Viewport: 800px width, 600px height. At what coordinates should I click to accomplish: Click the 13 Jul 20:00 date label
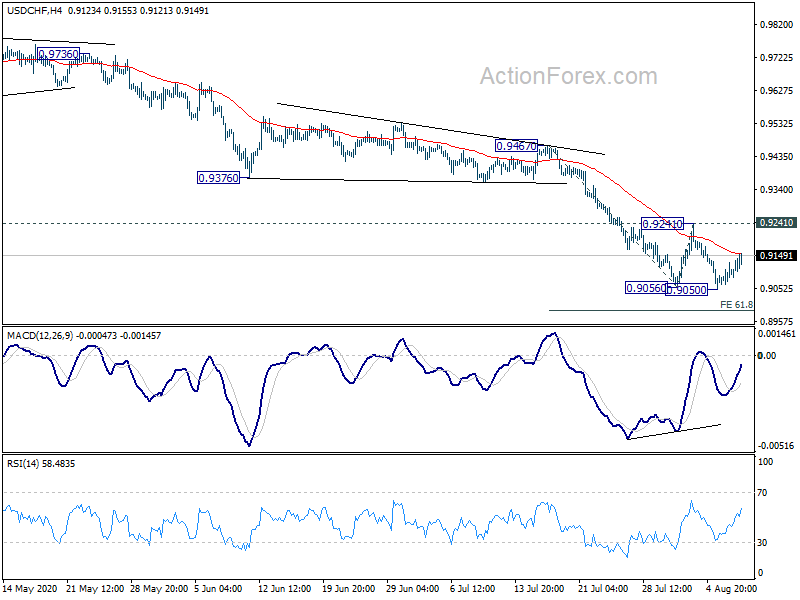[539, 589]
